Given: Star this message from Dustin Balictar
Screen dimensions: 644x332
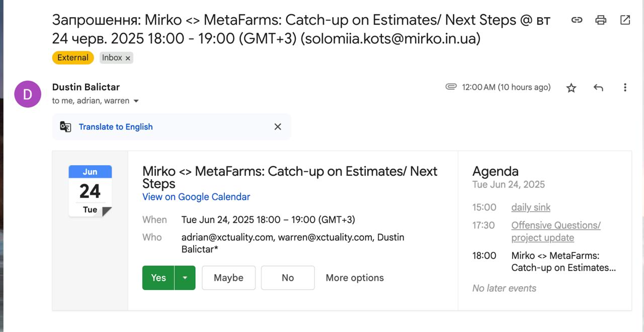Looking at the screenshot, I should [571, 88].
